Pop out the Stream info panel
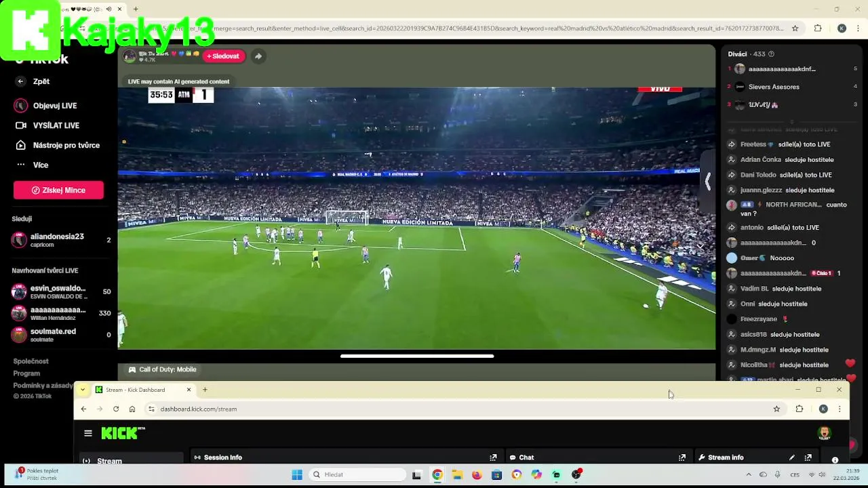868x488 pixels. (x=808, y=457)
